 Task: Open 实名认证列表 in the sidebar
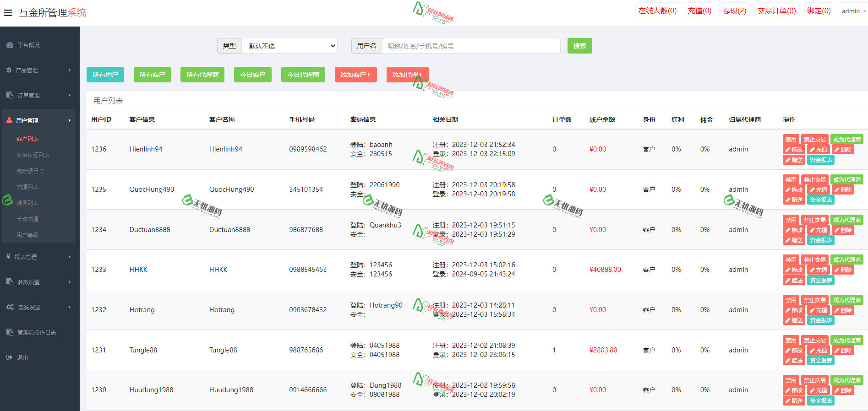(33, 155)
